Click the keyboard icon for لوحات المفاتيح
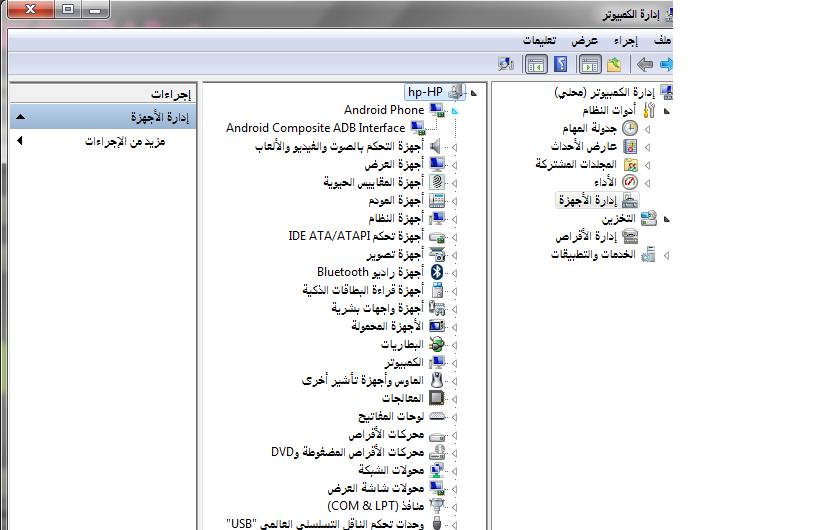 pyautogui.click(x=437, y=416)
